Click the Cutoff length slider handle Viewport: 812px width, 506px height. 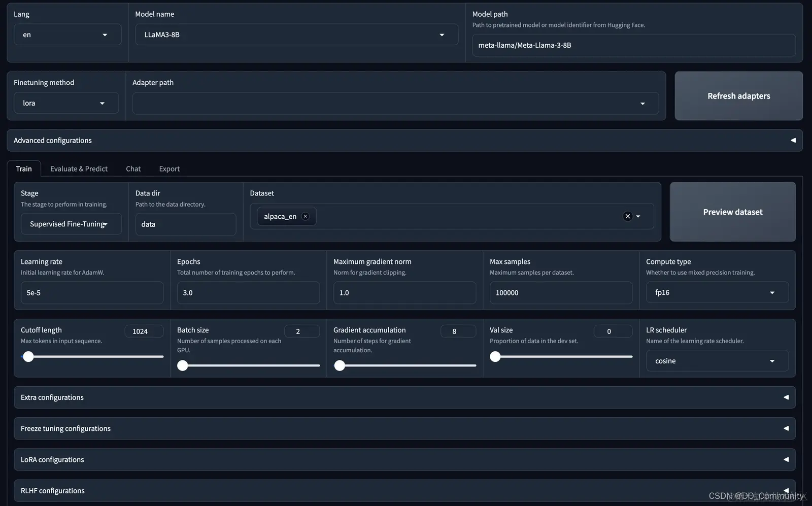pyautogui.click(x=28, y=357)
